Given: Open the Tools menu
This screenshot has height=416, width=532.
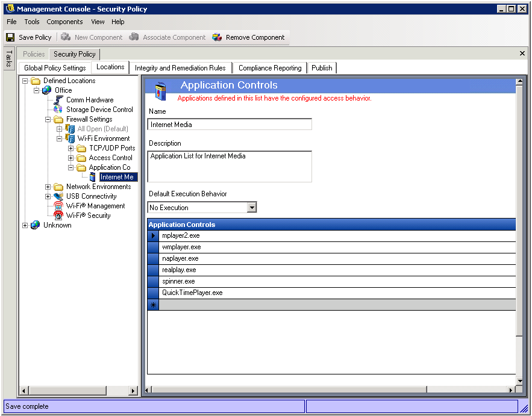Looking at the screenshot, I should point(32,22).
